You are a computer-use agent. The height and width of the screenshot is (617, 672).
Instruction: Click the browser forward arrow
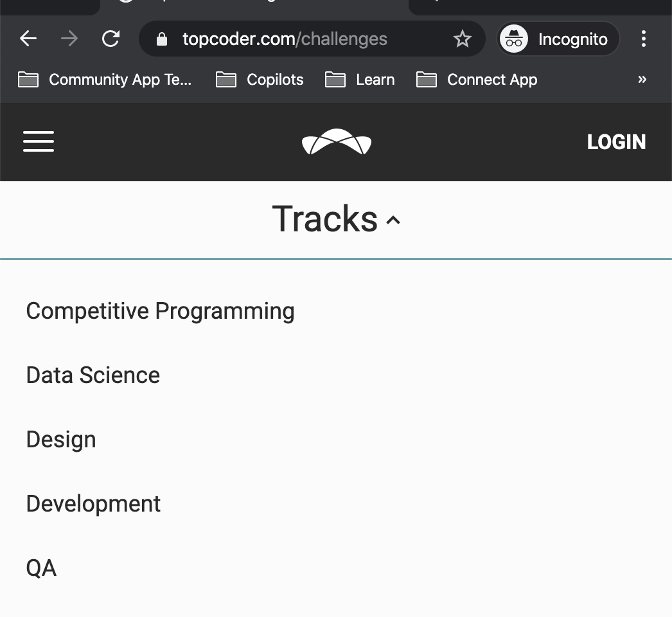click(69, 39)
